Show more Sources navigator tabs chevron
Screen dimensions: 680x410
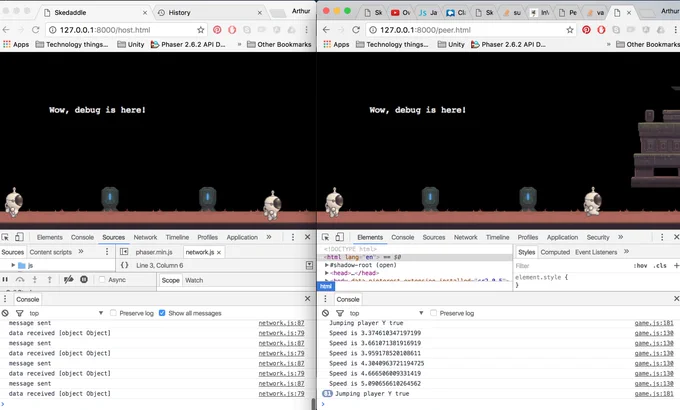click(81, 252)
